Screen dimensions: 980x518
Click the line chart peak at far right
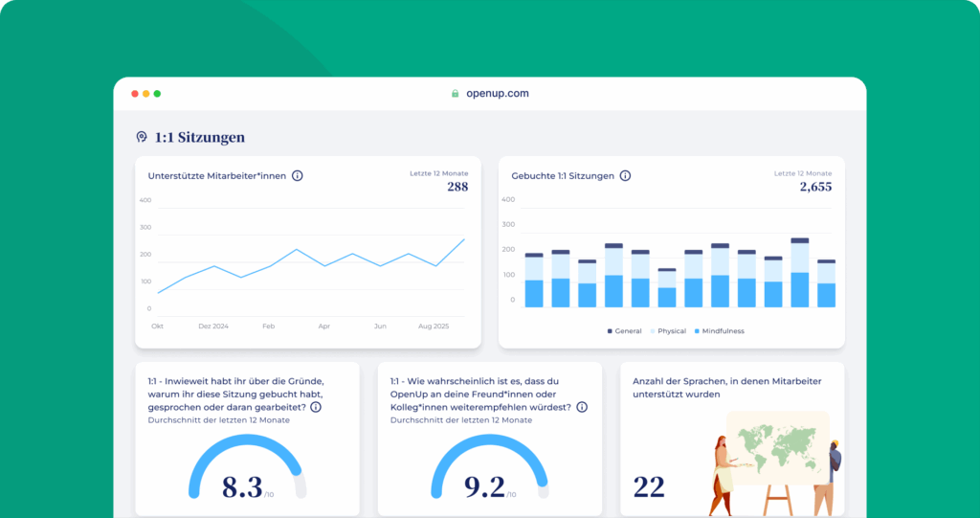(464, 239)
